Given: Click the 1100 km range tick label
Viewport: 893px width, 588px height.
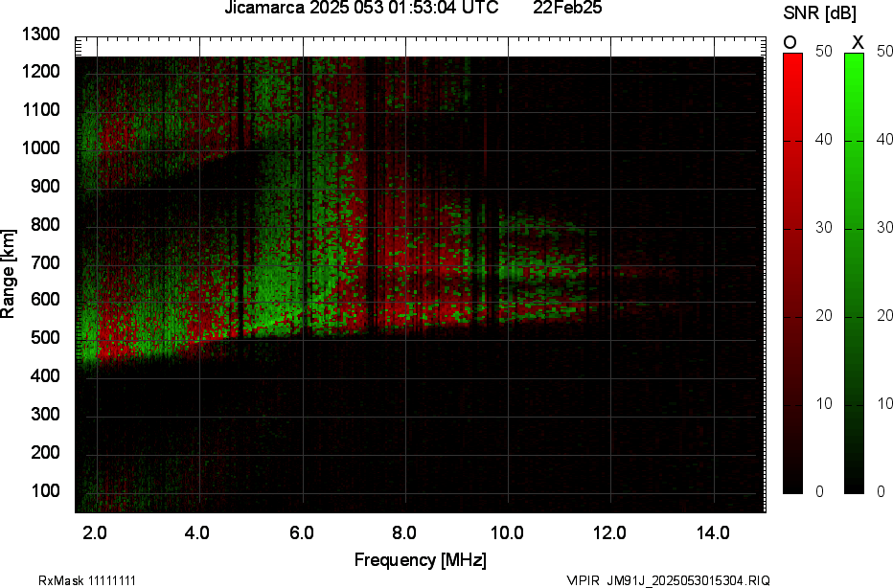Looking at the screenshot, I should [41, 110].
